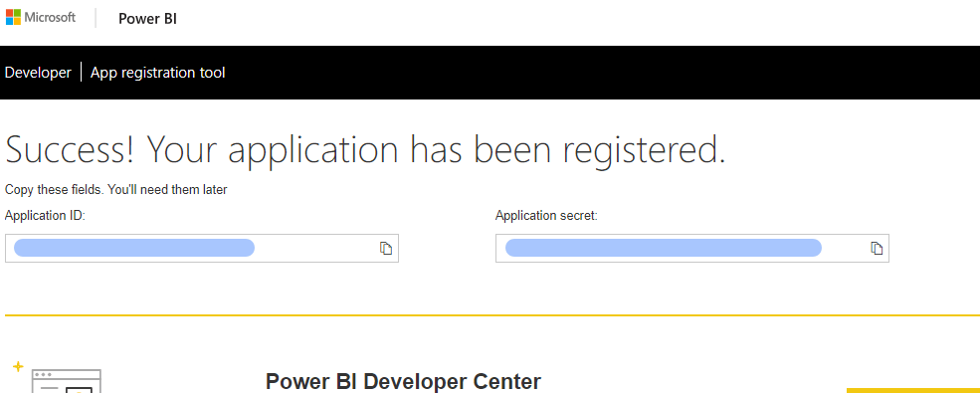Copy the Application secret with copy icon
This screenshot has height=393, width=980.
(x=877, y=248)
